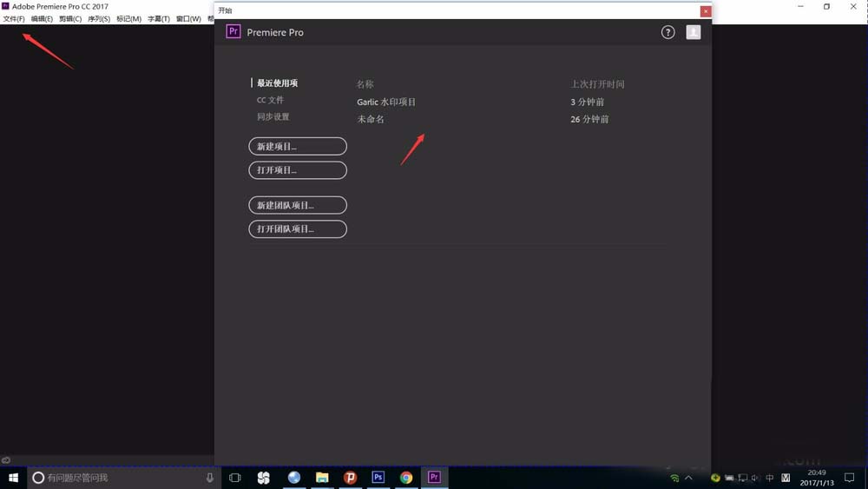Switch to CC 文件 section
This screenshot has height=489, width=868.
pos(270,100)
